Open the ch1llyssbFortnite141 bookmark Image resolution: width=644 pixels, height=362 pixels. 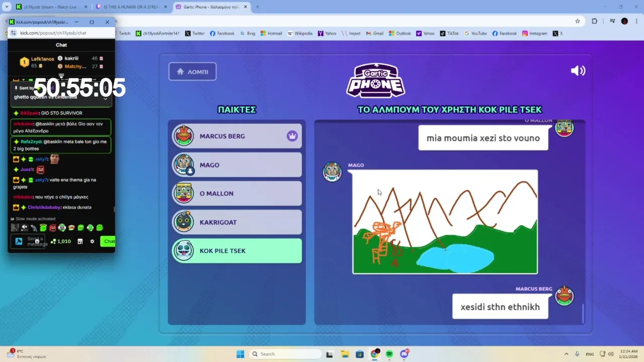(157, 33)
